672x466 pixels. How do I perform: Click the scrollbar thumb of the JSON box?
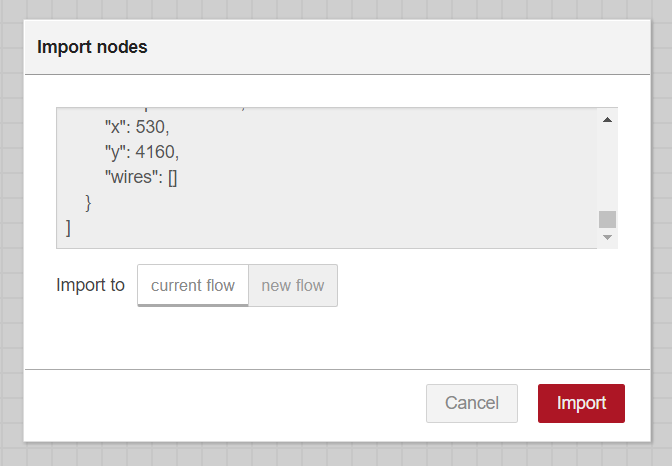pyautogui.click(x=607, y=219)
